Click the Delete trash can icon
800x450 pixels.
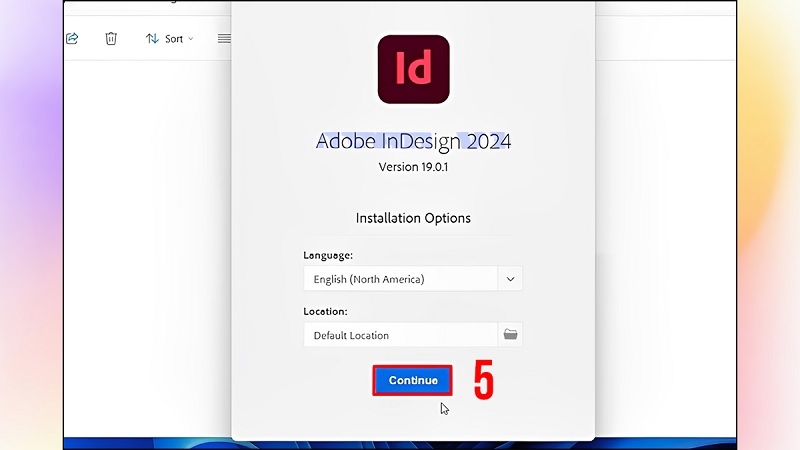[x=111, y=38]
